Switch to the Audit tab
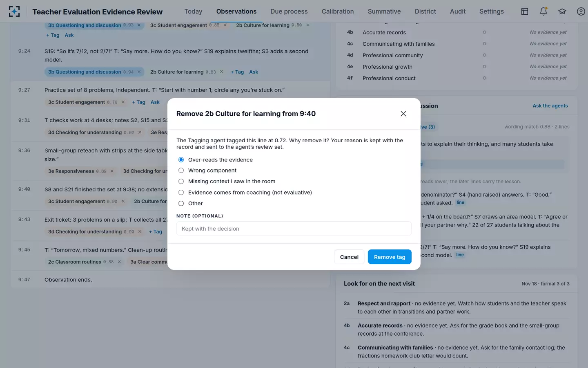The height and width of the screenshot is (368, 588). [458, 11]
